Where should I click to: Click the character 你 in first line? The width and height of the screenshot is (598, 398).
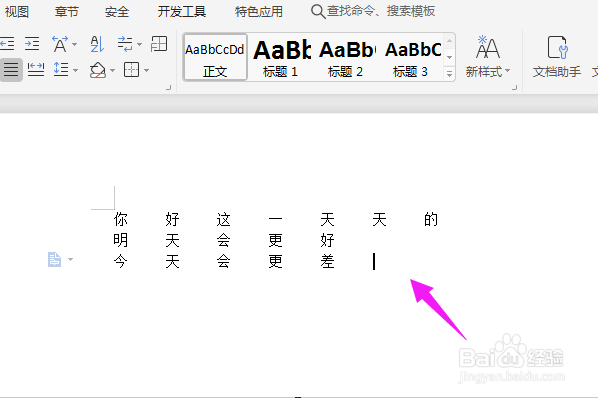pos(121,219)
